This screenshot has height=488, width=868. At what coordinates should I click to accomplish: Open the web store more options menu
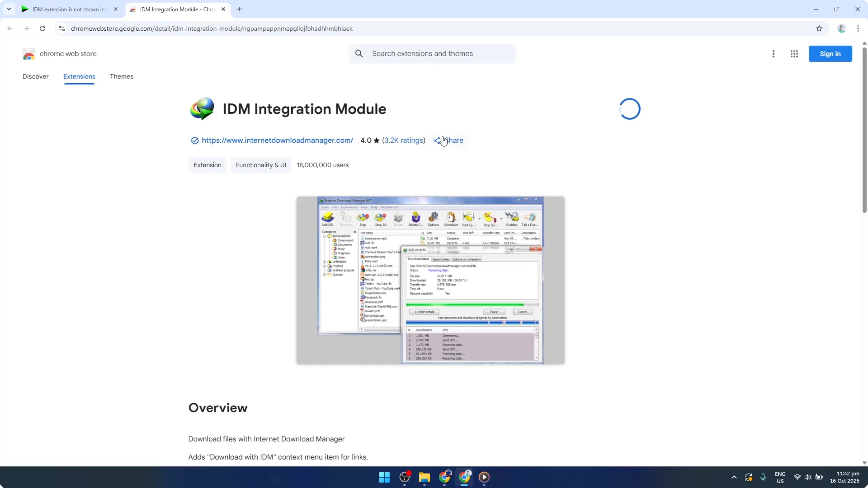773,54
